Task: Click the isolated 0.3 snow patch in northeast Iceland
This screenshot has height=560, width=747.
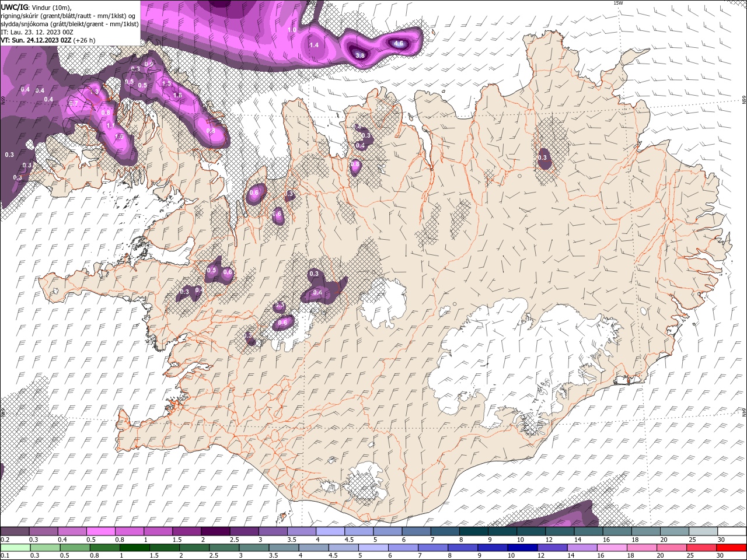Action: click(543, 158)
